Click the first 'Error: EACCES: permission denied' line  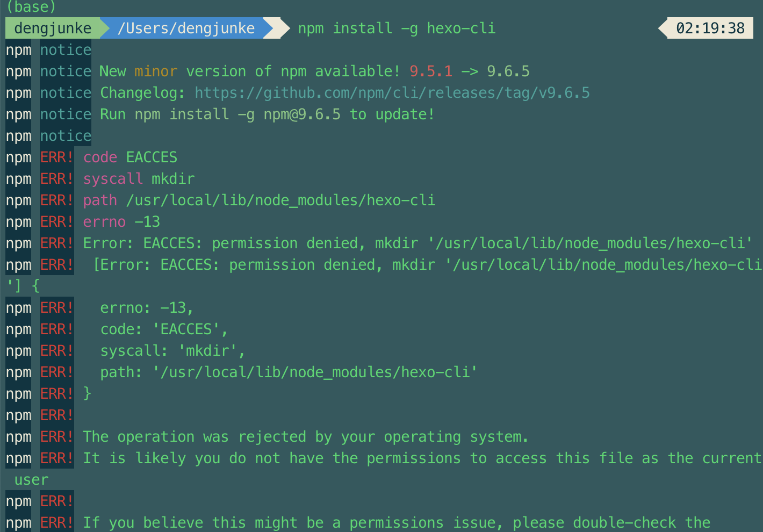pos(417,243)
